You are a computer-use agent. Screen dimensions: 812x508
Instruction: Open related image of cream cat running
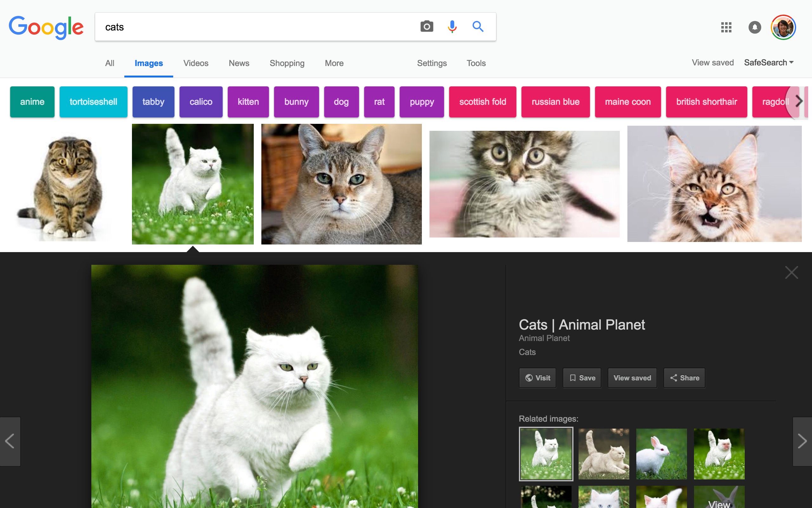click(604, 454)
